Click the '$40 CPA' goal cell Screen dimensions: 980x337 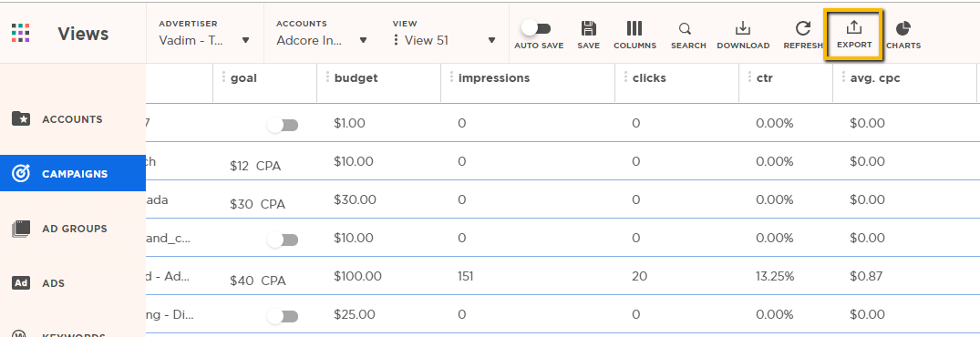click(257, 281)
